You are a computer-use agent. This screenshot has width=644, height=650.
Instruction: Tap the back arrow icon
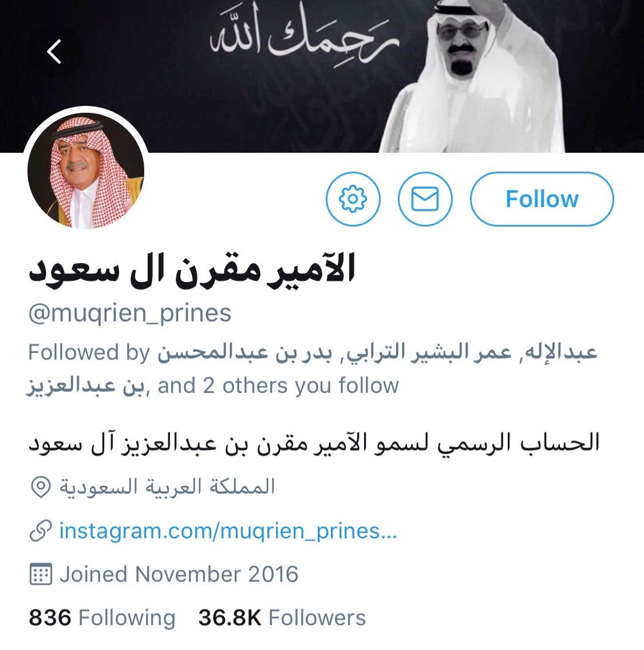click(54, 52)
